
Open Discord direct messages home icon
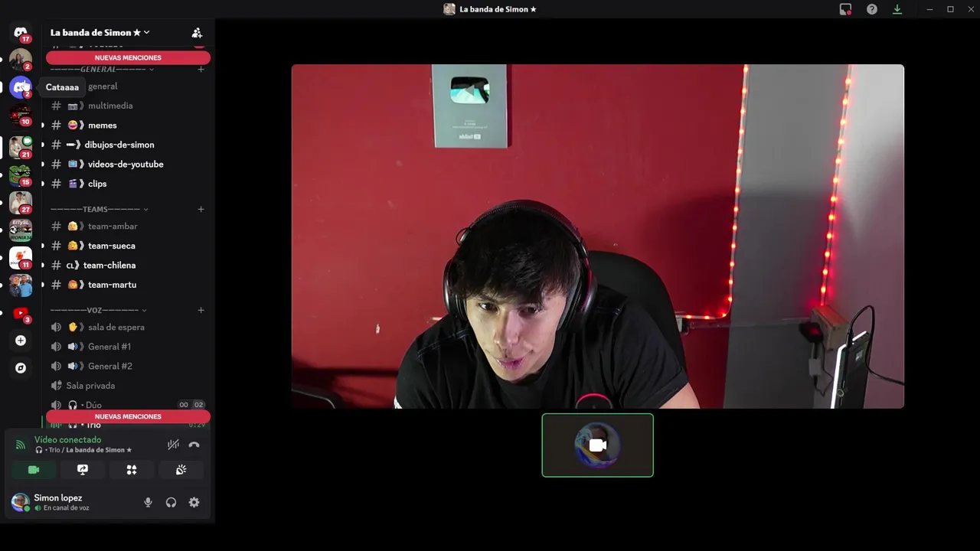click(21, 32)
